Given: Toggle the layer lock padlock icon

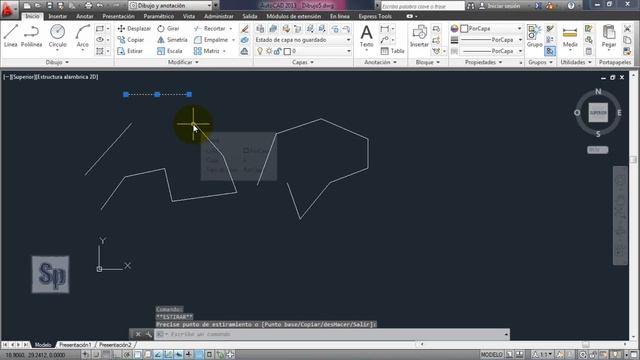Looking at the screenshot, I should click(x=278, y=51).
